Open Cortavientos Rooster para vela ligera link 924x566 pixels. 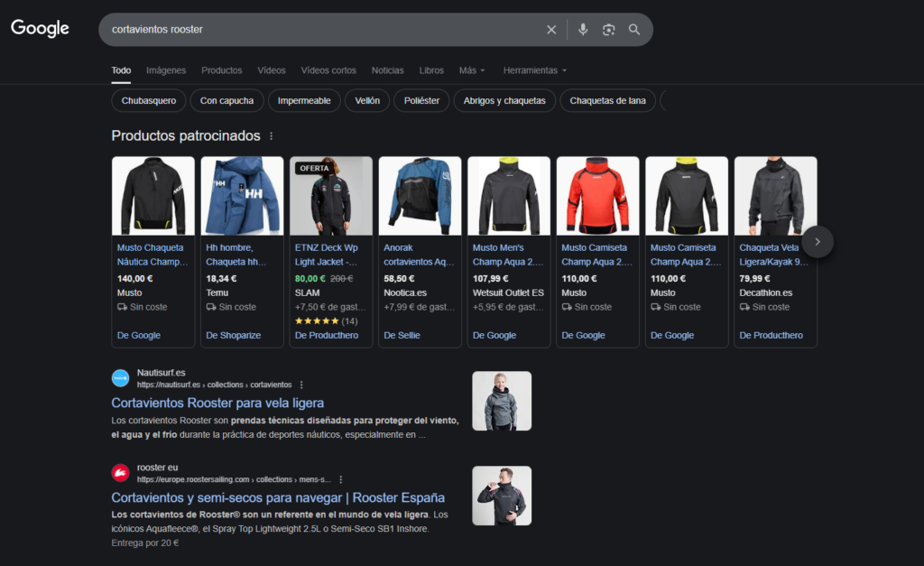point(217,403)
